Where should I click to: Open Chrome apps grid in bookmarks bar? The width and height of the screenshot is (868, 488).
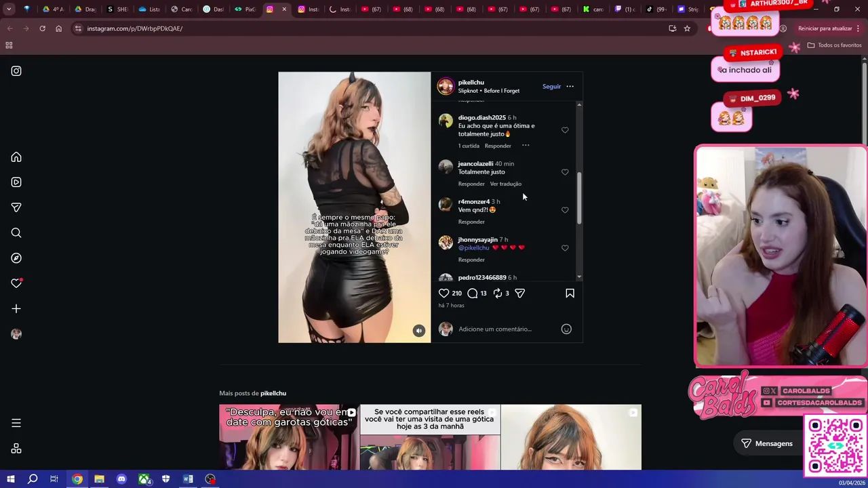9,45
